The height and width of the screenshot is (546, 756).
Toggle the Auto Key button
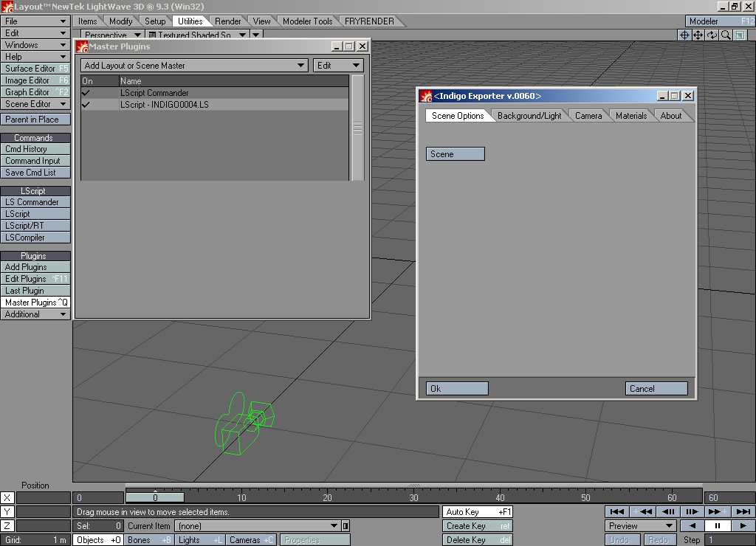coord(478,511)
